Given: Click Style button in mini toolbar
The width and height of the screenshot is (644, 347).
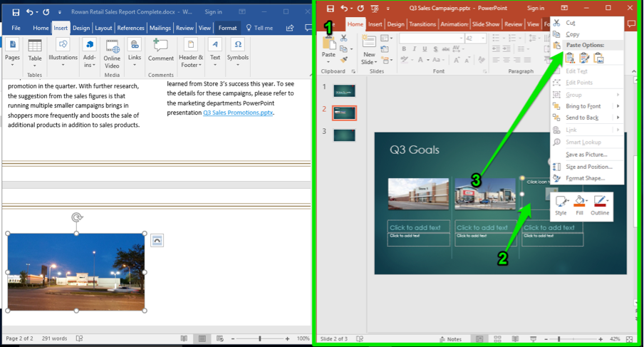Looking at the screenshot, I should tap(561, 205).
